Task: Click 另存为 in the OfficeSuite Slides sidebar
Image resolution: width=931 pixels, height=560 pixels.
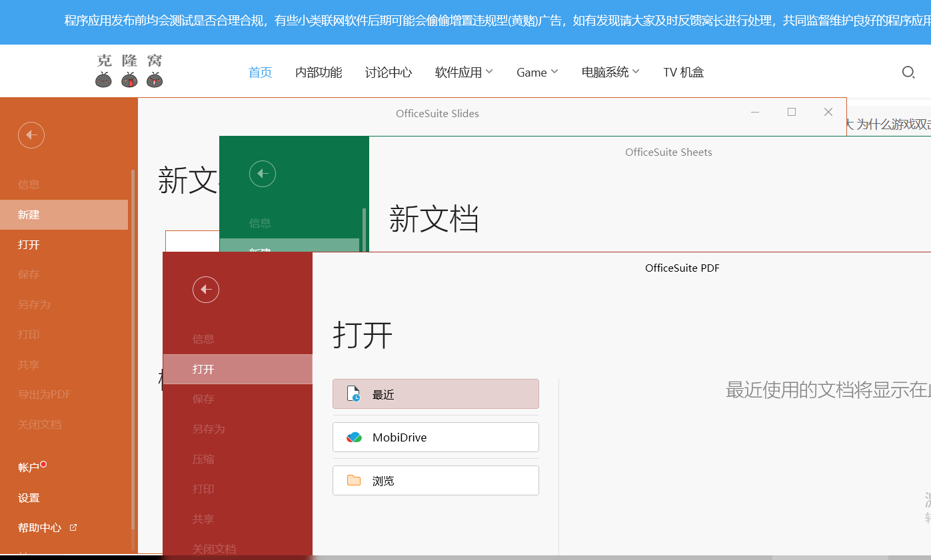Action: pyautogui.click(x=34, y=304)
